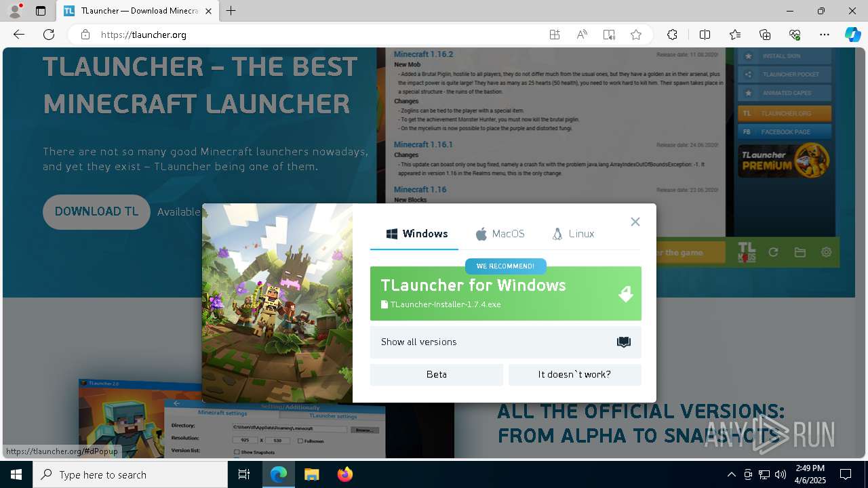Click TLAUNCHER.ORG button in launcher screenshot

[785, 113]
